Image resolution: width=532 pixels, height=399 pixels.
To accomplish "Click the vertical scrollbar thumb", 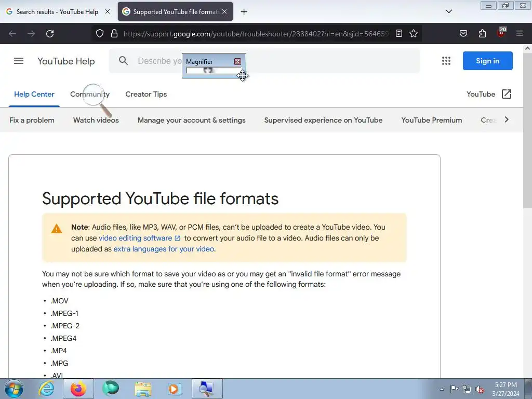I will pos(527,130).
